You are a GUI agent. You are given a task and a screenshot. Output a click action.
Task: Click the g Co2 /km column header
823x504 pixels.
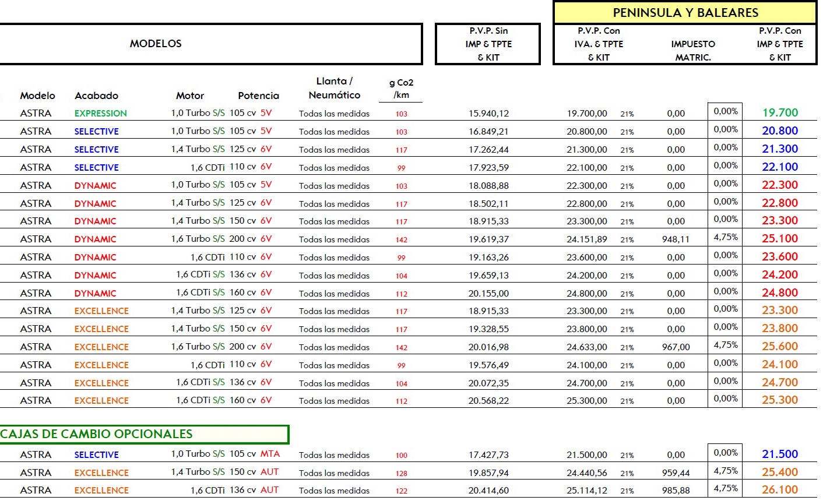[401, 89]
